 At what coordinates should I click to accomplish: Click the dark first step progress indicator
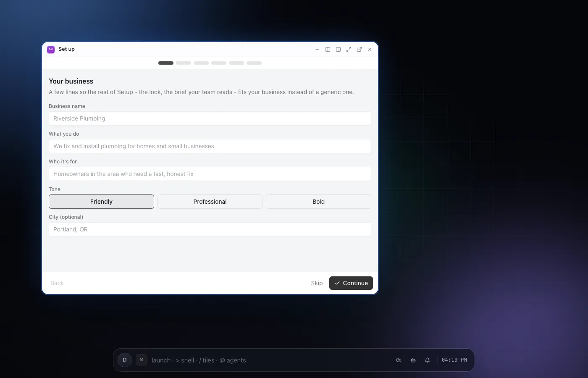[x=166, y=63]
